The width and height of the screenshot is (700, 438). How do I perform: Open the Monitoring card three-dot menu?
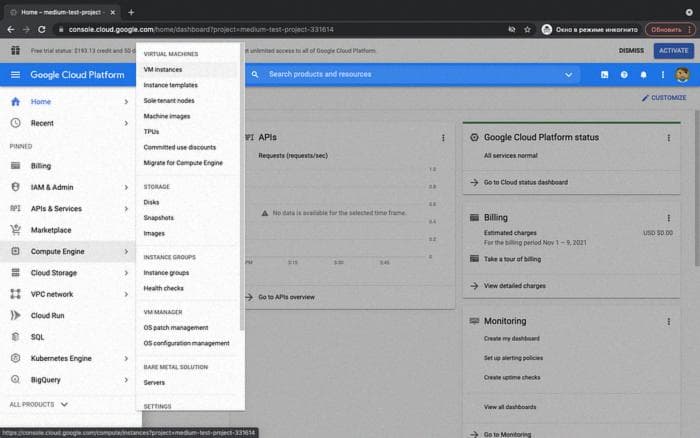point(669,321)
